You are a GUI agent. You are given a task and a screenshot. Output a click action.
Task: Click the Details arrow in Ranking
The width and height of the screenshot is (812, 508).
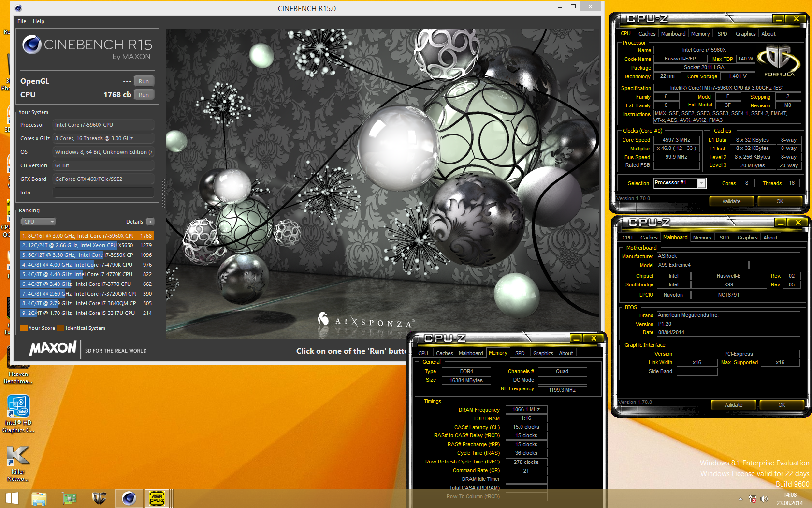tap(150, 222)
